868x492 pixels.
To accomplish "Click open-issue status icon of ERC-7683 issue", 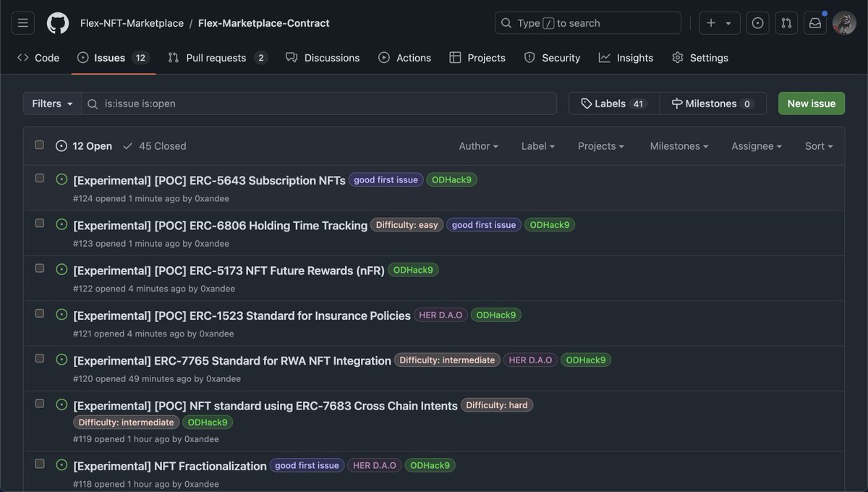I will [x=61, y=404].
